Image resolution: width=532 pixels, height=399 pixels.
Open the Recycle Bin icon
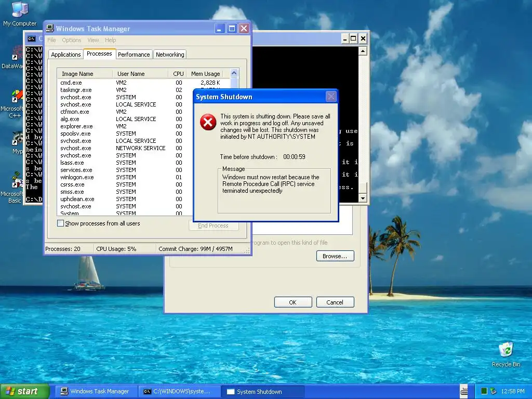point(506,354)
